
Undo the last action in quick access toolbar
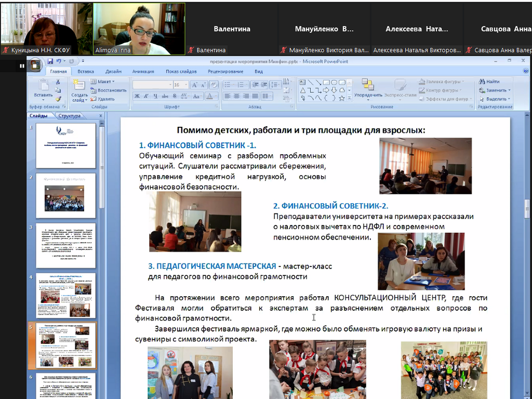pyautogui.click(x=59, y=61)
